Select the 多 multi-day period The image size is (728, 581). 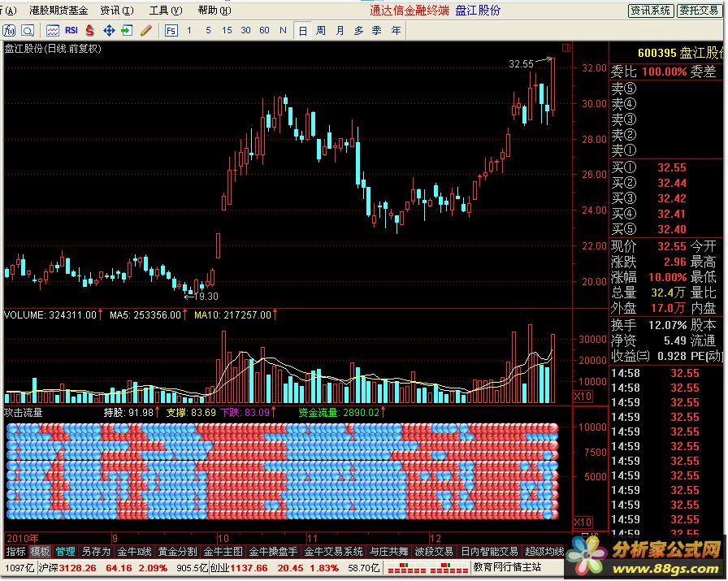point(358,31)
